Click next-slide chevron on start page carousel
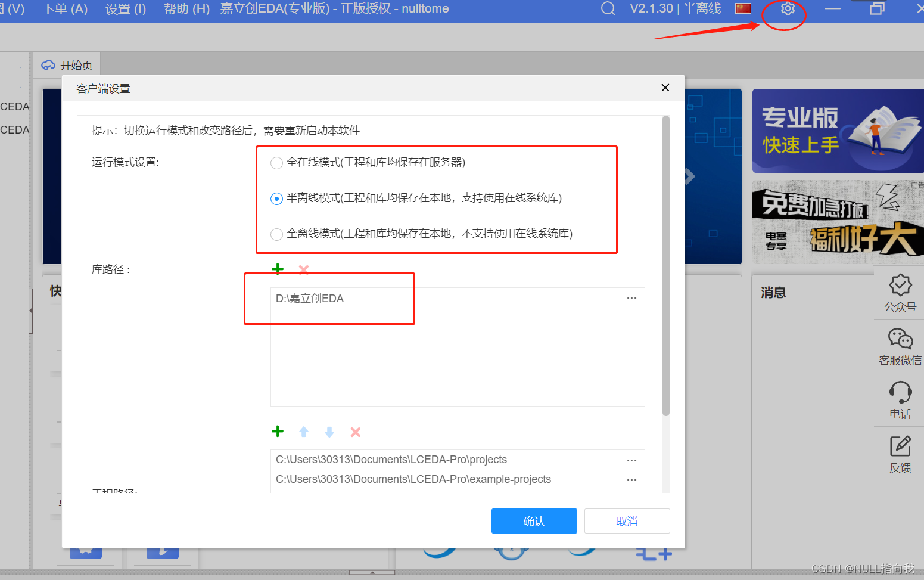This screenshot has width=924, height=580. [x=689, y=176]
